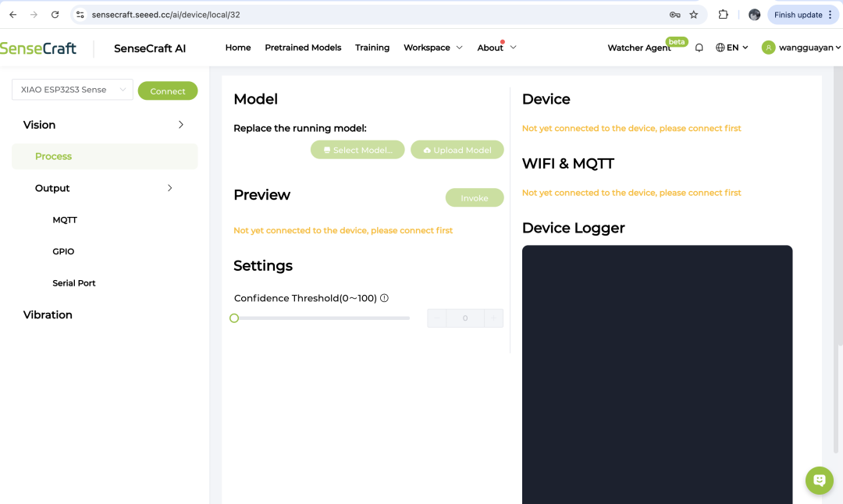
Task: Click the green Connect button
Action: (x=168, y=91)
